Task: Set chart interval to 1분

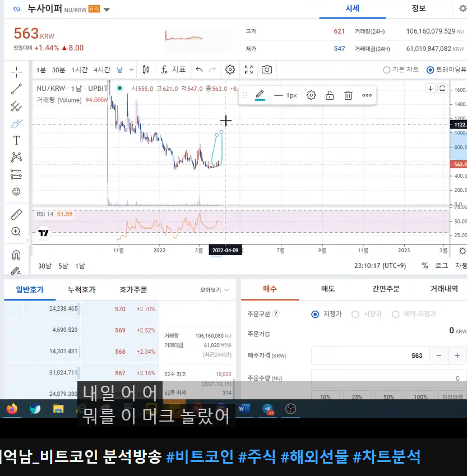Action: point(41,70)
